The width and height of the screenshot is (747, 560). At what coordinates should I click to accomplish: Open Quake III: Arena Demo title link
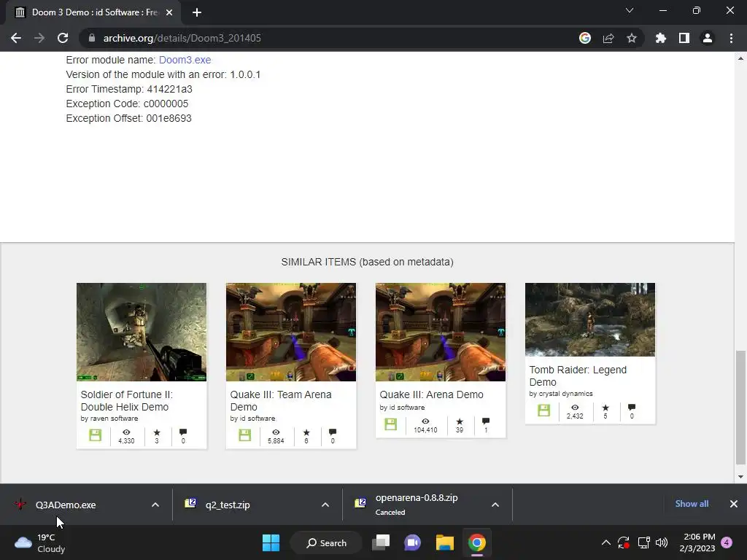[x=431, y=394]
